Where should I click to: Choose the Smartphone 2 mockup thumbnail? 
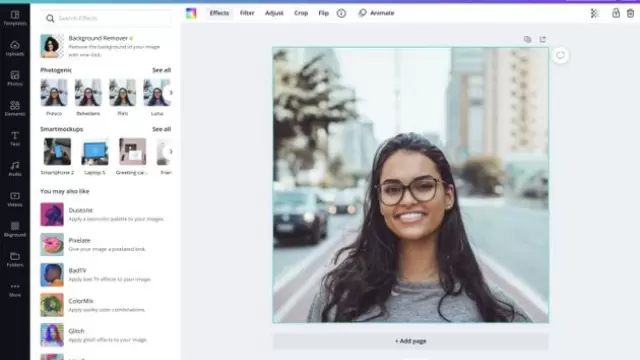(58, 151)
